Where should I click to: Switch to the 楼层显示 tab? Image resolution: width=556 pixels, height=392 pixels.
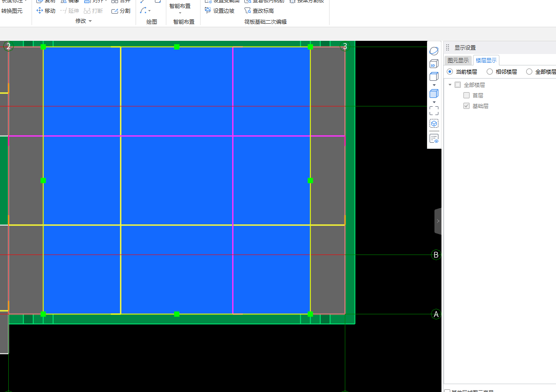486,61
